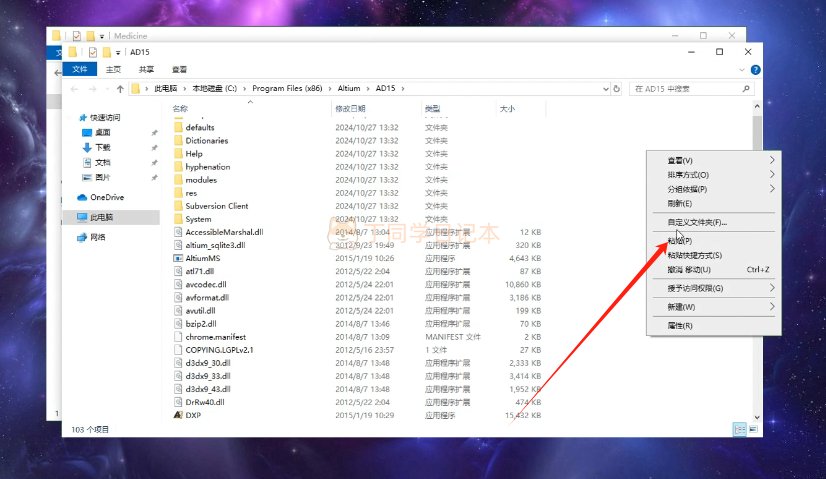This screenshot has height=479, width=826.
Task: Select the DXP application icon
Action: [178, 414]
